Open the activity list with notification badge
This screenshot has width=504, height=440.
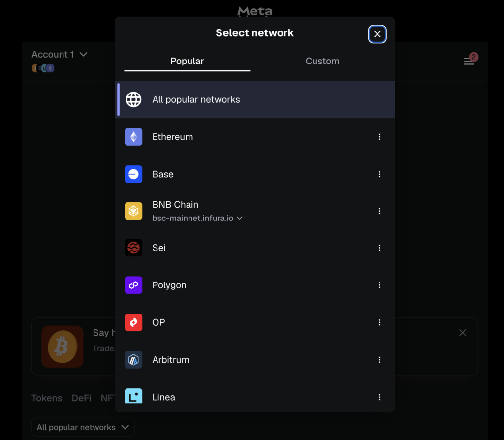coord(469,61)
